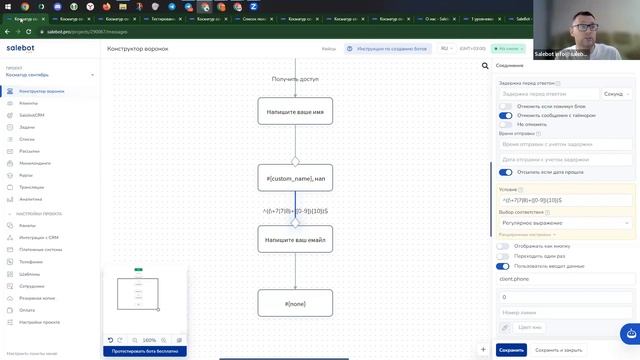This screenshot has width=640, height=360.
Task: Zoom out the canvas with the minus magnifier
Action: 135,340
